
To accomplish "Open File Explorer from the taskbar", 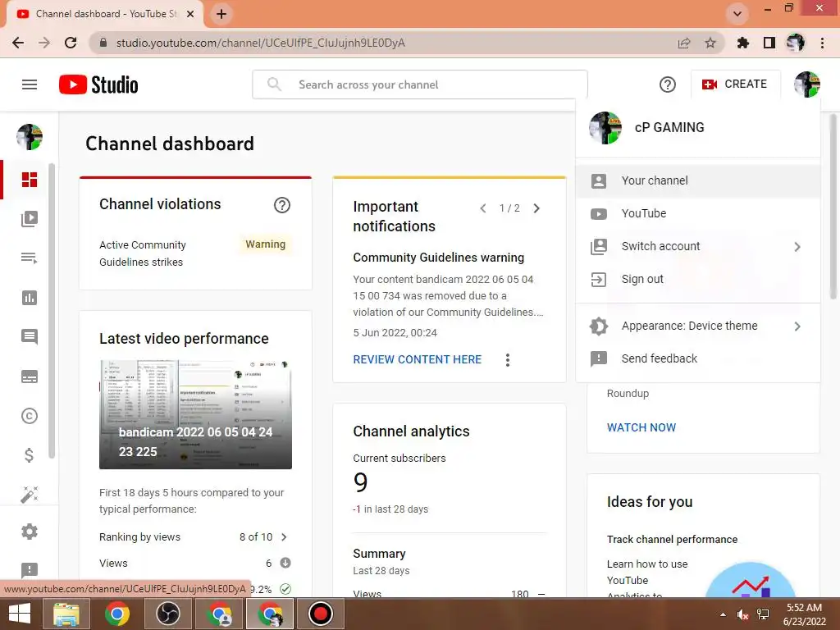I will (66, 614).
